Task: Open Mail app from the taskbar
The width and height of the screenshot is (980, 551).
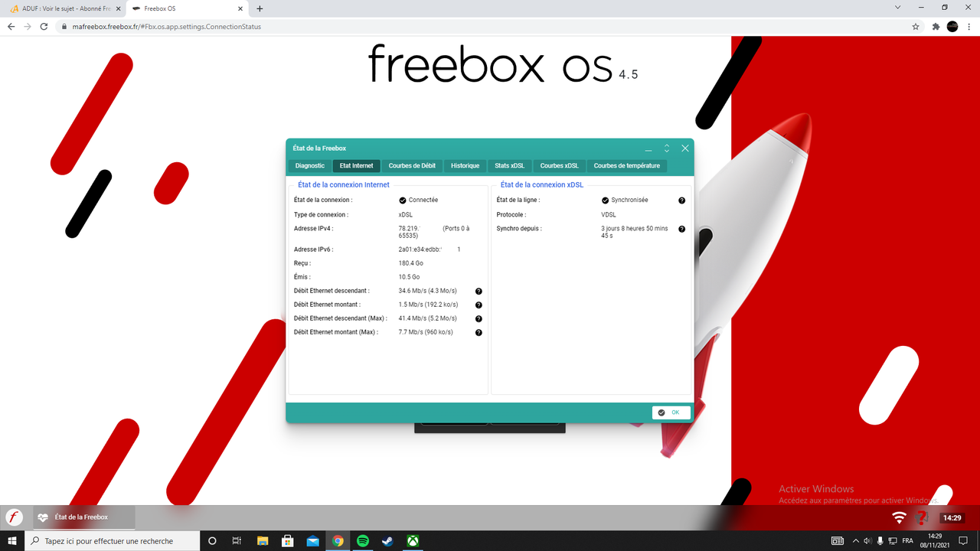Action: coord(312,541)
